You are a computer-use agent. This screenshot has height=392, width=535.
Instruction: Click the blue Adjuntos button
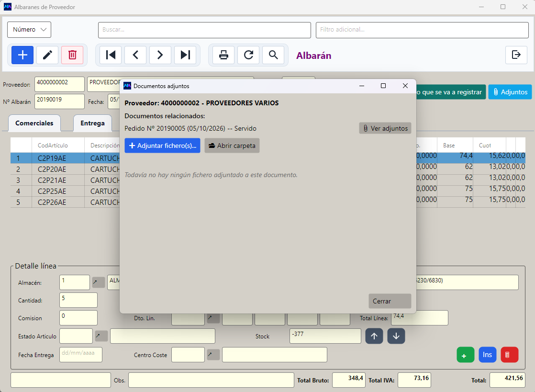[510, 92]
